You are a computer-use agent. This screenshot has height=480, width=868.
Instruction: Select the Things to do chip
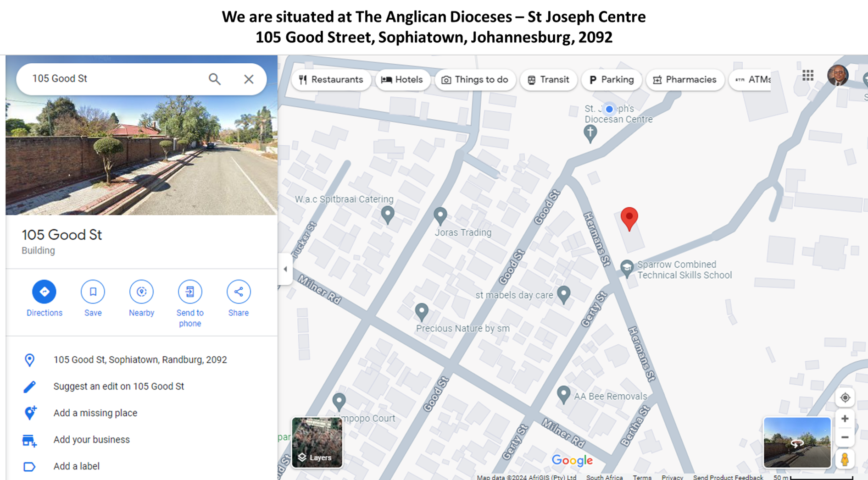pyautogui.click(x=475, y=80)
